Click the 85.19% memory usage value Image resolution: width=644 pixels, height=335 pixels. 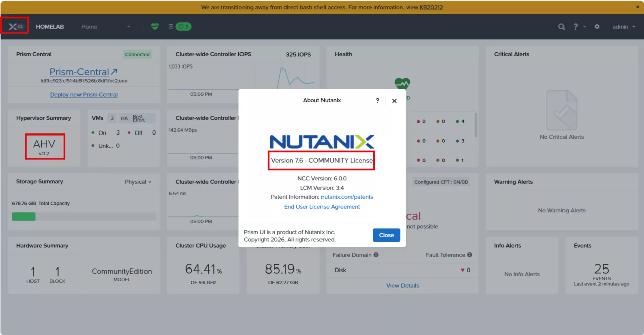[x=283, y=269]
